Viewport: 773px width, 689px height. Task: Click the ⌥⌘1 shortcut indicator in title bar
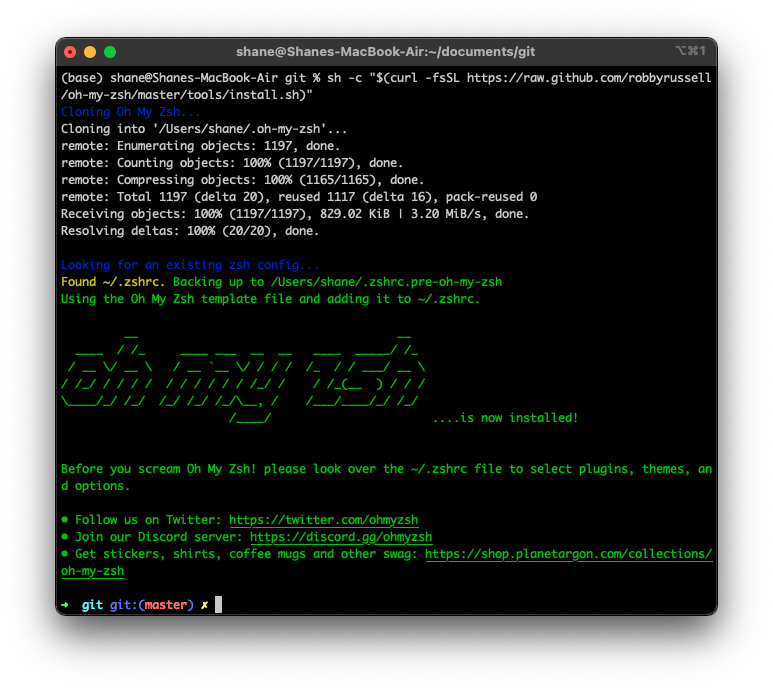pos(690,51)
